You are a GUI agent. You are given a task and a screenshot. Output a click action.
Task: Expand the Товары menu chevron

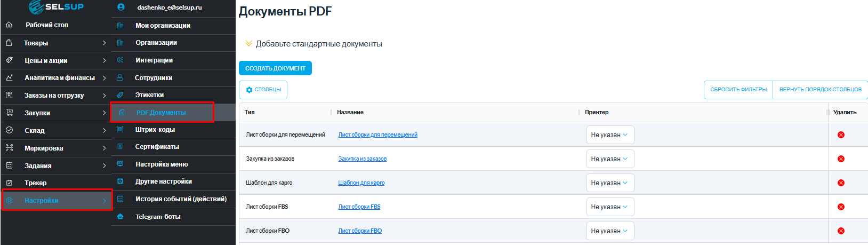coord(104,43)
